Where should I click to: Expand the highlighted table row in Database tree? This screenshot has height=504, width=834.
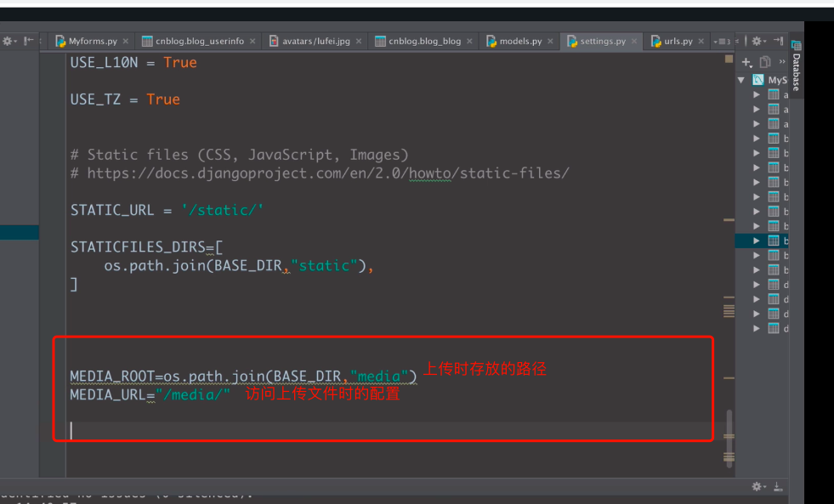point(757,241)
